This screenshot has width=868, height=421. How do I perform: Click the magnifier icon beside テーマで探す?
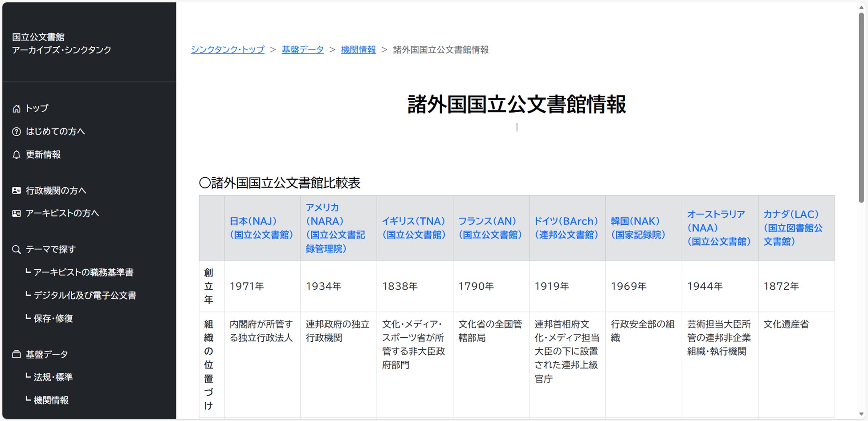point(16,250)
